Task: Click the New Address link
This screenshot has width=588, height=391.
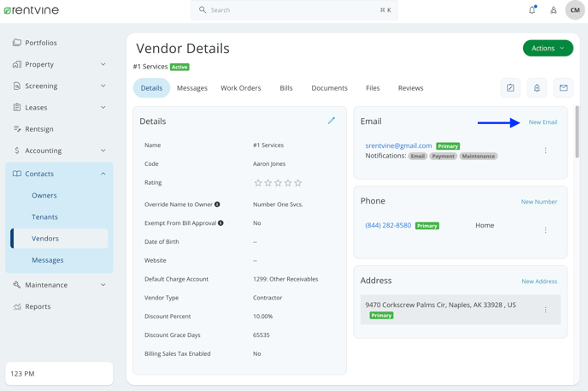Action: click(539, 281)
